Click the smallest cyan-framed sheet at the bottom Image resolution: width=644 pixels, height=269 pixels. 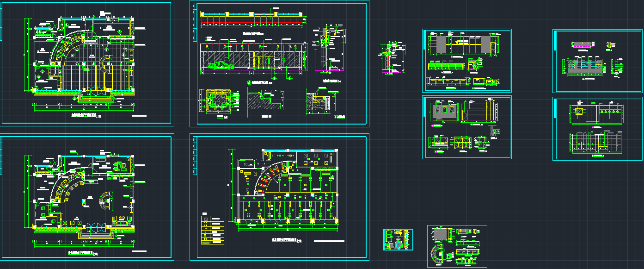tap(398, 239)
